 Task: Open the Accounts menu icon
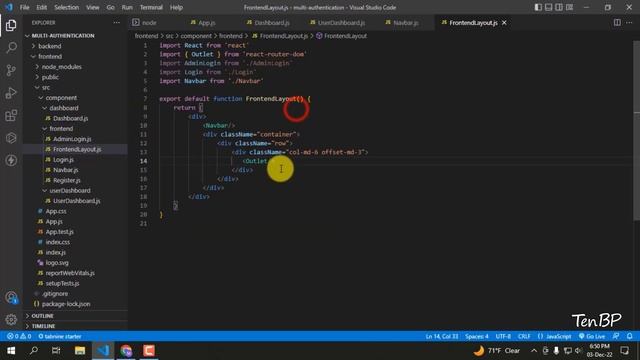tap(11, 298)
